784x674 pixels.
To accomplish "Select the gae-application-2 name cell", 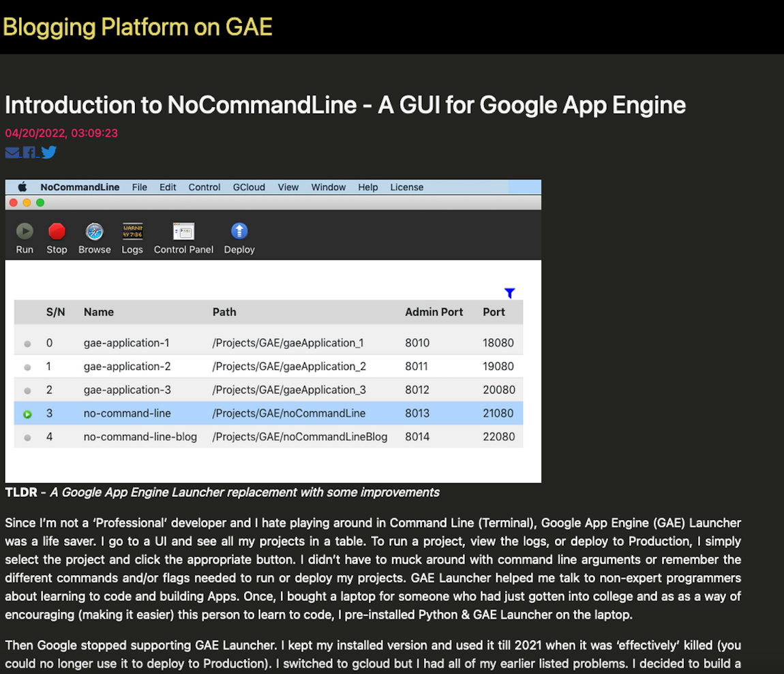I will pyautogui.click(x=127, y=367).
